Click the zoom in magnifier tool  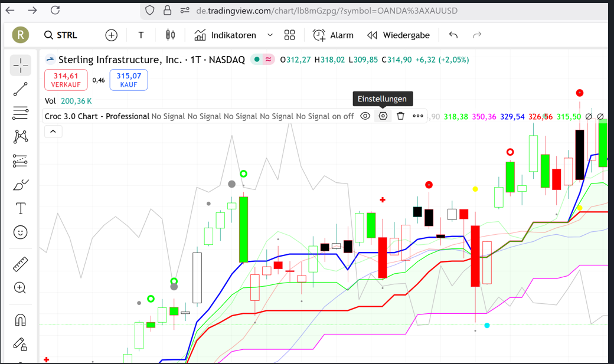(21, 288)
